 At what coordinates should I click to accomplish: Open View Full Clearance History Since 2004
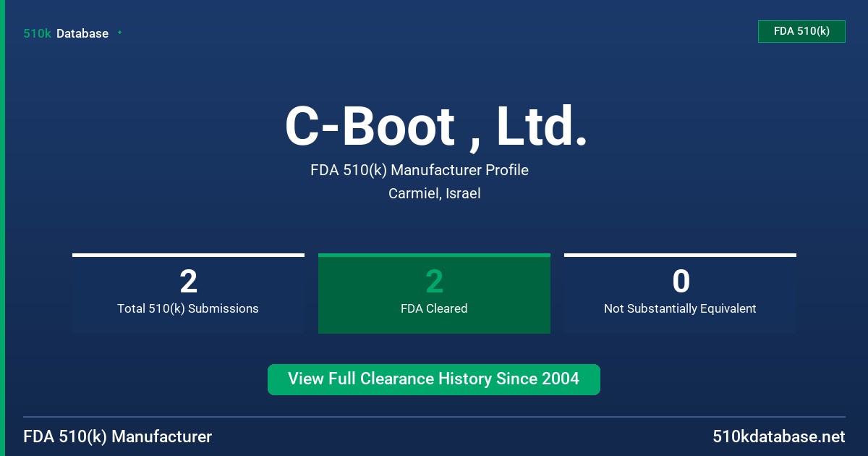pyautogui.click(x=434, y=379)
